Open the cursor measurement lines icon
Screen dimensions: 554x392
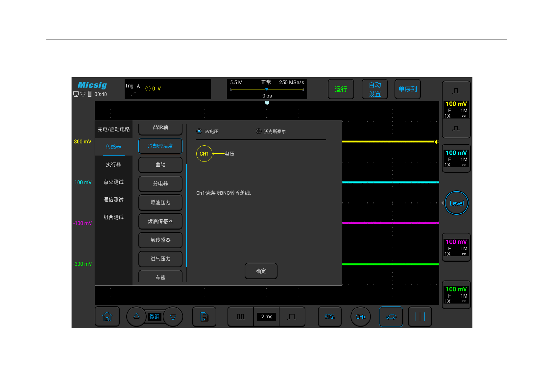coord(420,317)
